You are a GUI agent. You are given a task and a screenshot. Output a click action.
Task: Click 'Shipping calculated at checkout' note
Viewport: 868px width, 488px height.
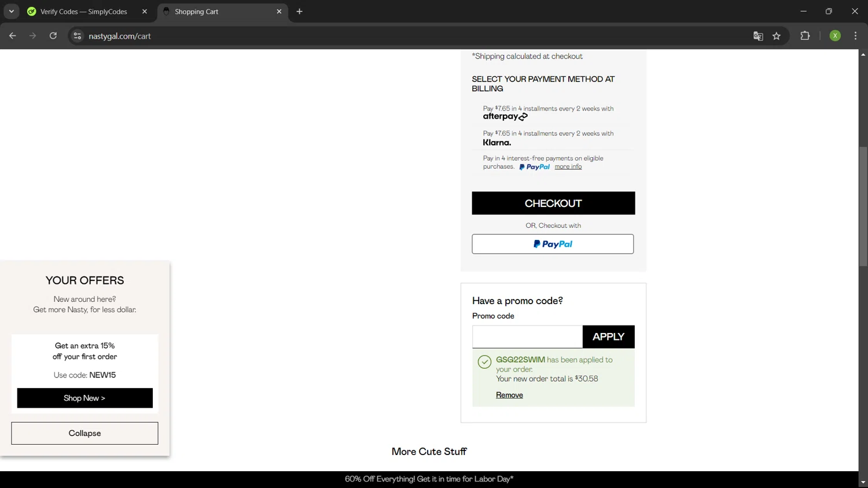pyautogui.click(x=527, y=56)
